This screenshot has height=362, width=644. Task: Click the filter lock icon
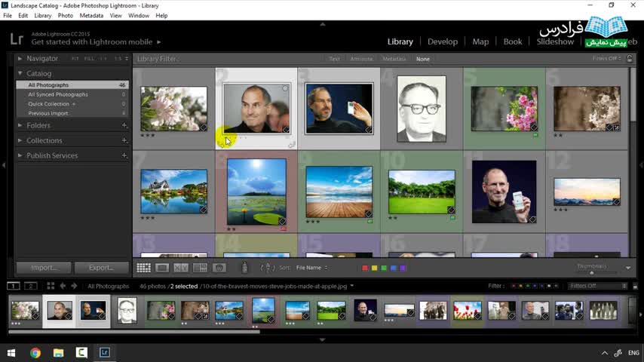pos(630,59)
